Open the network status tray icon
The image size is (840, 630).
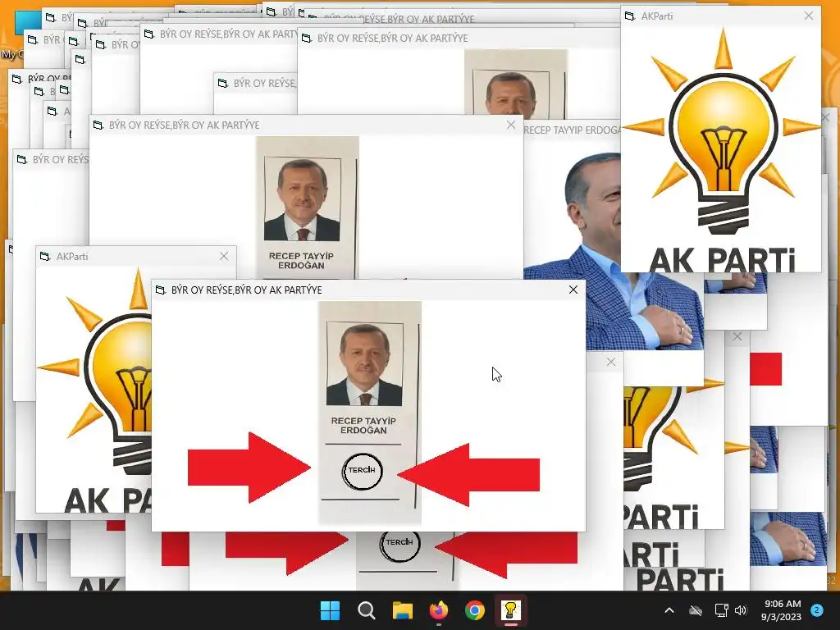click(x=721, y=610)
